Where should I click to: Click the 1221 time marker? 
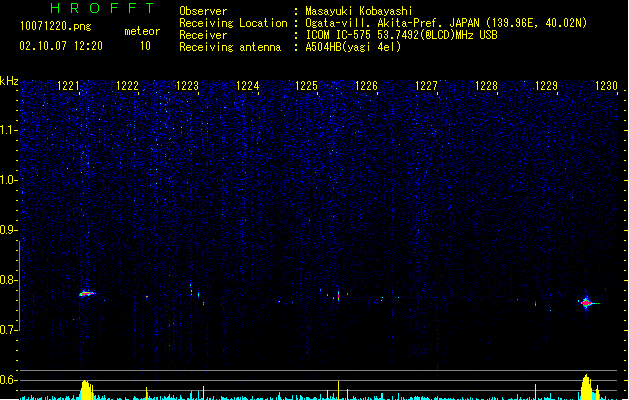point(68,86)
